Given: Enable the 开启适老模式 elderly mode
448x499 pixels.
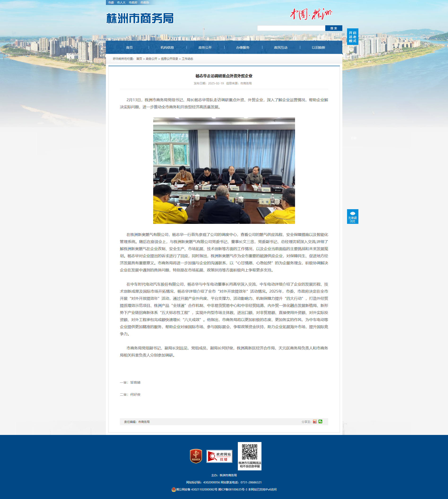Looking at the screenshot, I should click(x=352, y=37).
